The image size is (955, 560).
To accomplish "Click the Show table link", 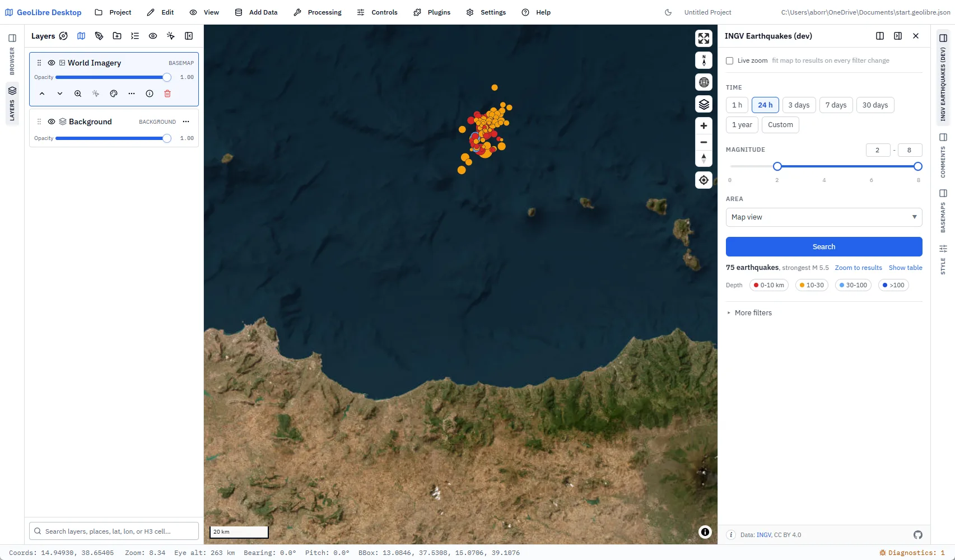I will [905, 268].
